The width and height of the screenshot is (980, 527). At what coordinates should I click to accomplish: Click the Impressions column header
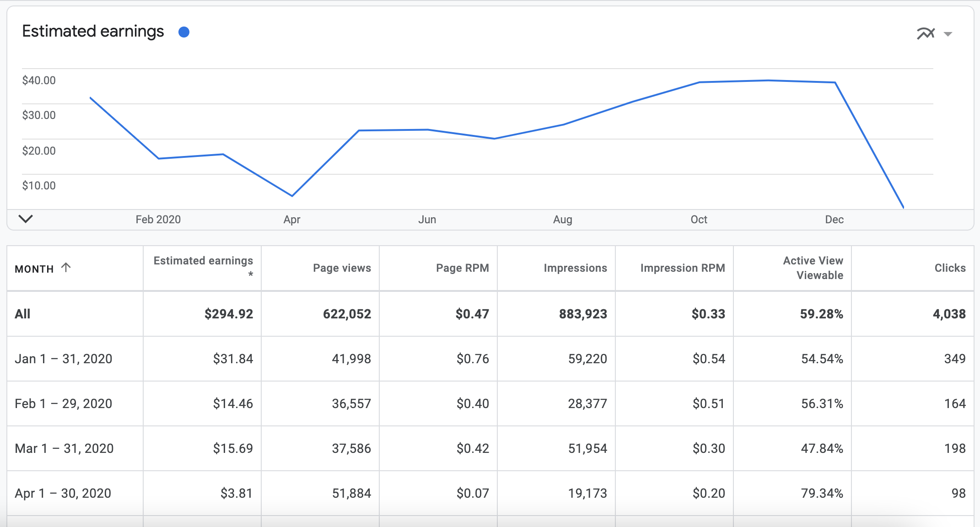pos(575,268)
